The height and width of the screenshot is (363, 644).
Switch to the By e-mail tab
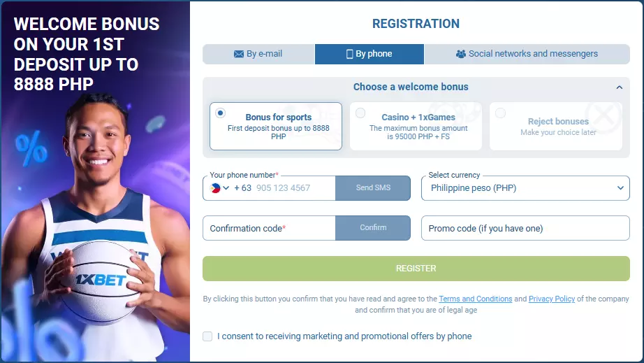point(258,54)
